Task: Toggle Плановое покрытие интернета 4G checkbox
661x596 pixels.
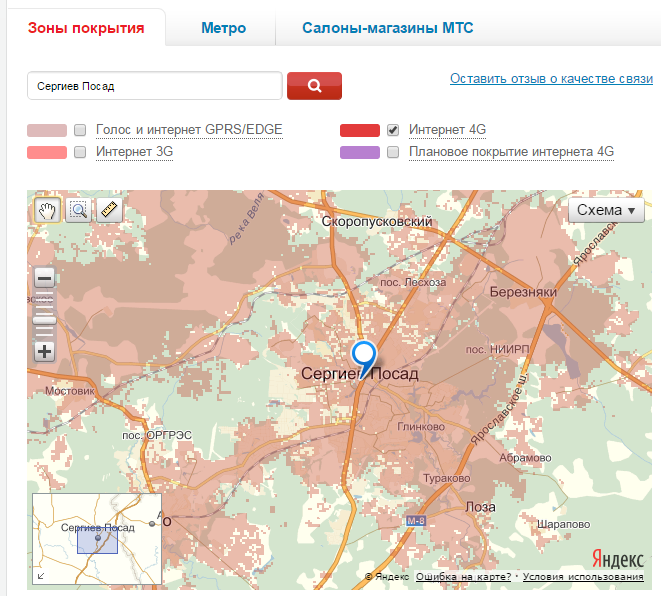Action: pos(393,152)
